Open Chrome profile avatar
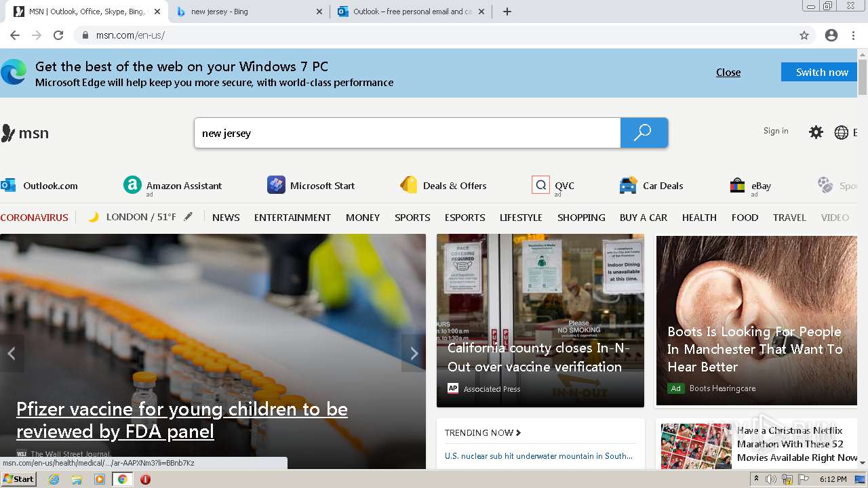The height and width of the screenshot is (488, 868). point(831,35)
